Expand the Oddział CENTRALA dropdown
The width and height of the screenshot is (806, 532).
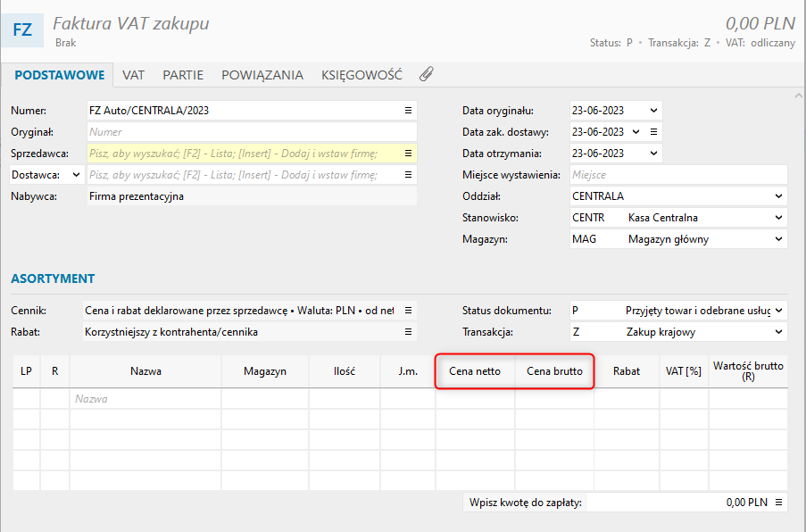pos(779,196)
